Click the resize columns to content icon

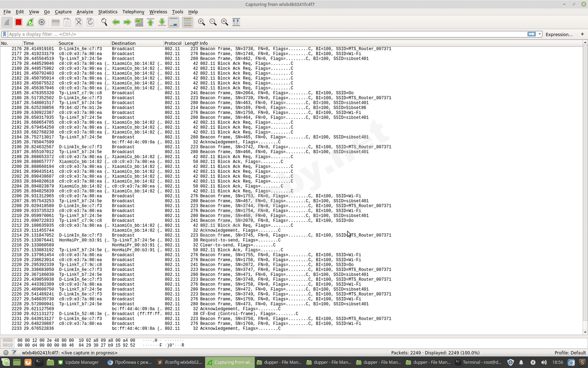(236, 22)
